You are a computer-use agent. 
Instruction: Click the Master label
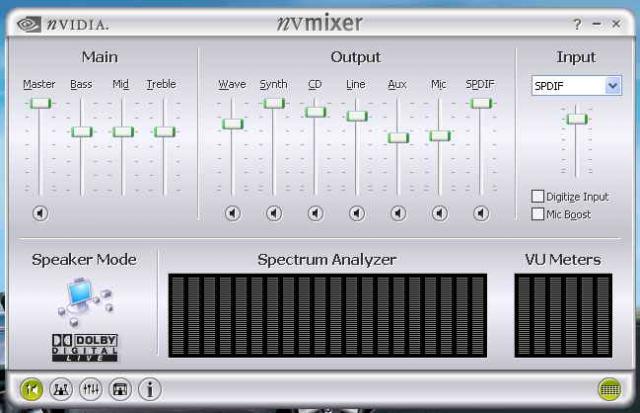click(39, 84)
